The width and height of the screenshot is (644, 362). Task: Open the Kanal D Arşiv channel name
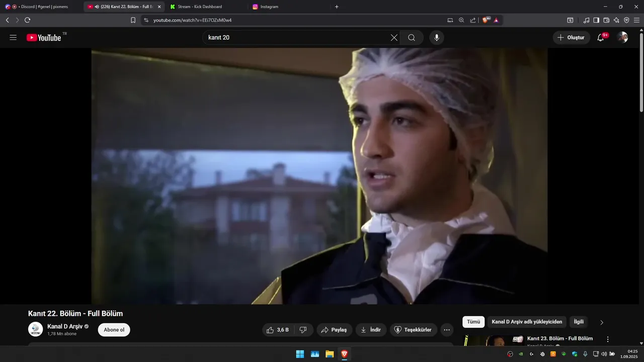65,326
